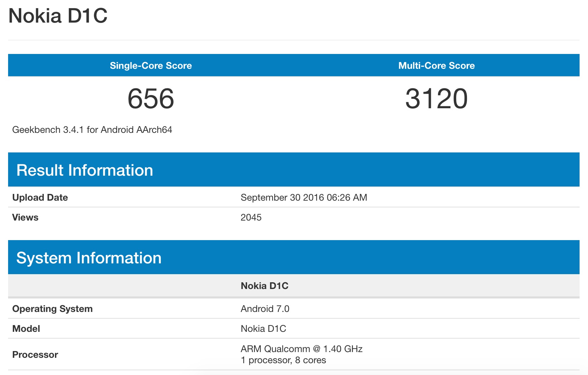588x375 pixels.
Task: Select the Nokia D1C value in Model row
Action: point(263,329)
